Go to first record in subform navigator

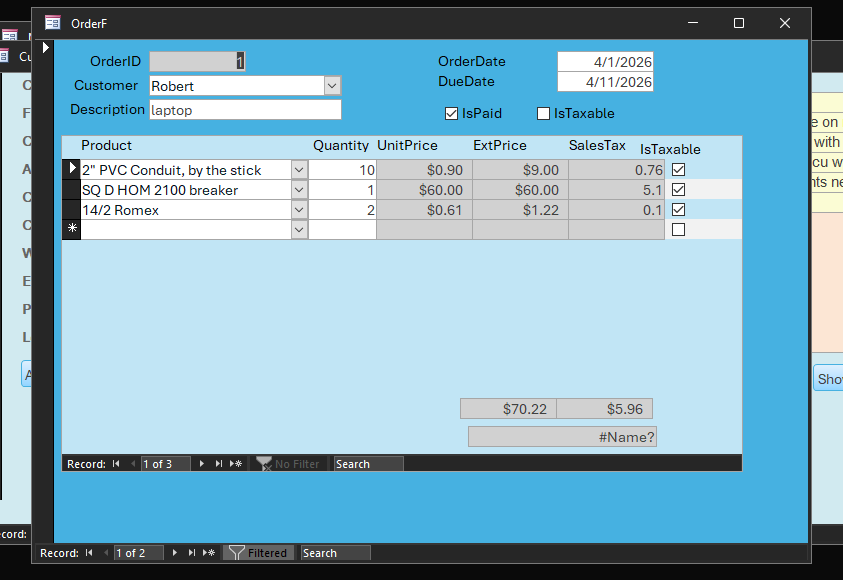click(116, 464)
